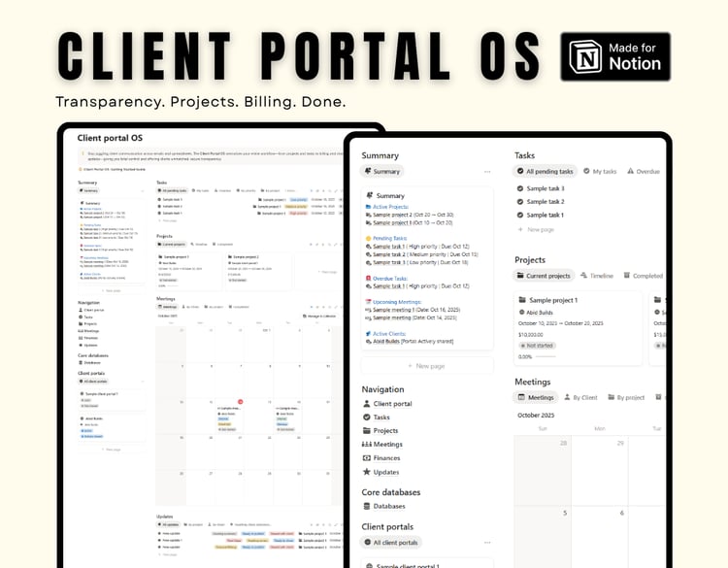Select the Summary view tab
Viewport: 728px width, 568px height.
[381, 172]
